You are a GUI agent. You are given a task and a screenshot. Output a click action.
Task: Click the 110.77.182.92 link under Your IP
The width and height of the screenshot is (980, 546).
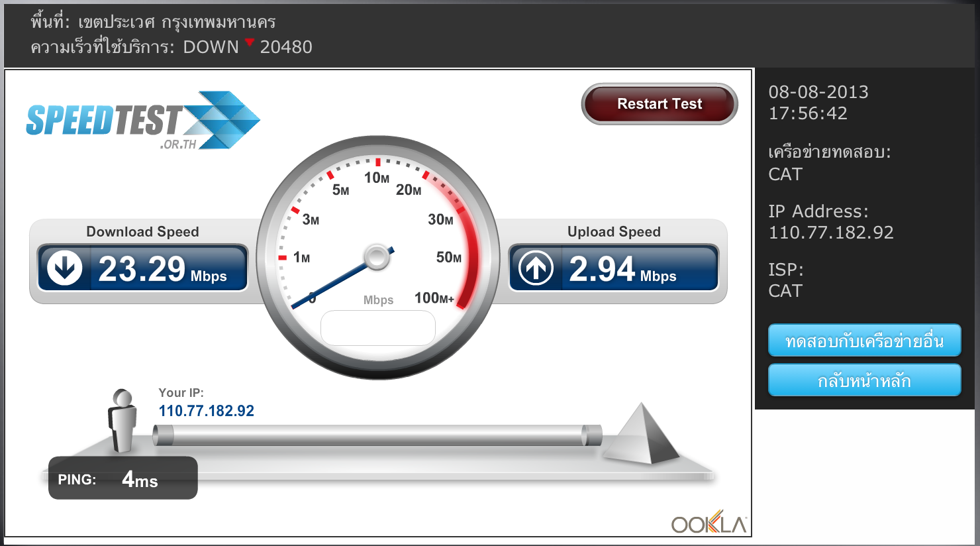(206, 411)
